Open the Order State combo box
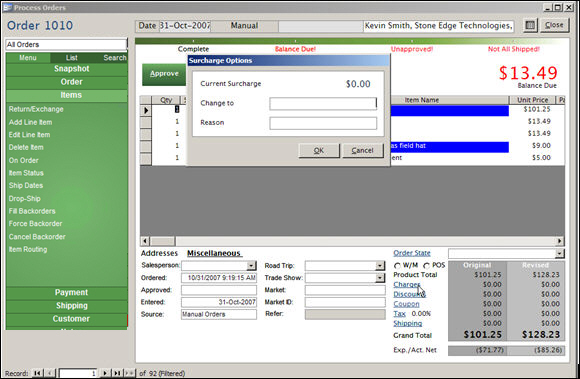580x379 pixels. tap(560, 253)
